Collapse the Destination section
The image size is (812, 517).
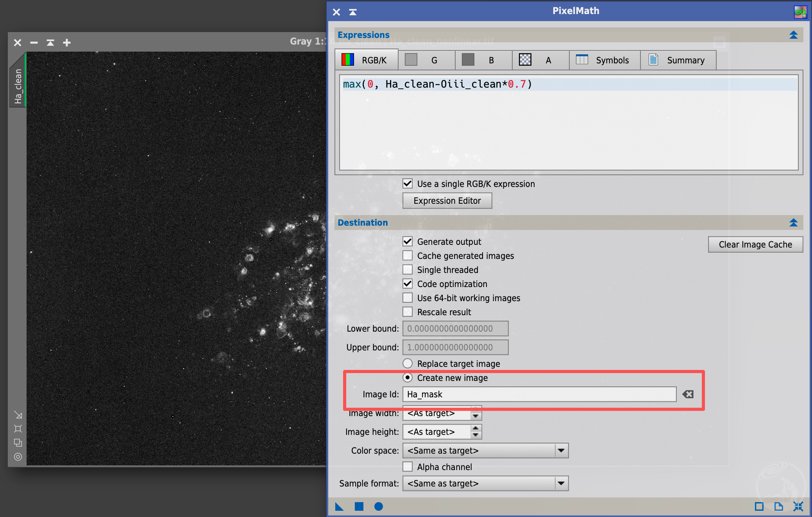pyautogui.click(x=793, y=223)
